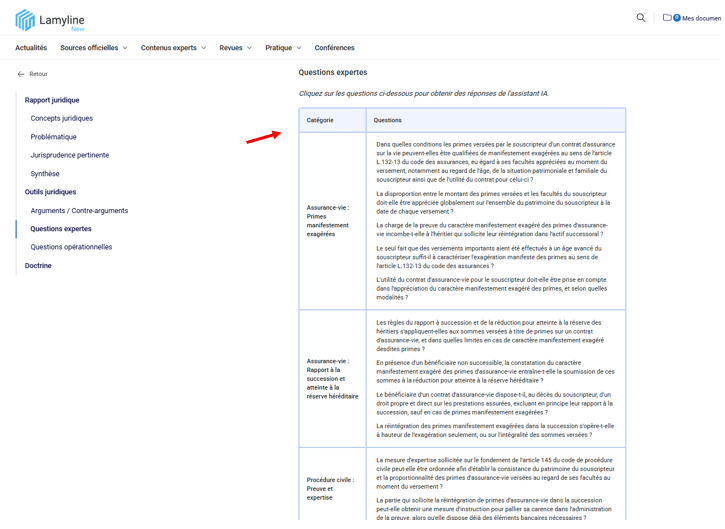Open the Doctrine sidebar heading
Screen dimensions: 725x529
[x=38, y=266]
